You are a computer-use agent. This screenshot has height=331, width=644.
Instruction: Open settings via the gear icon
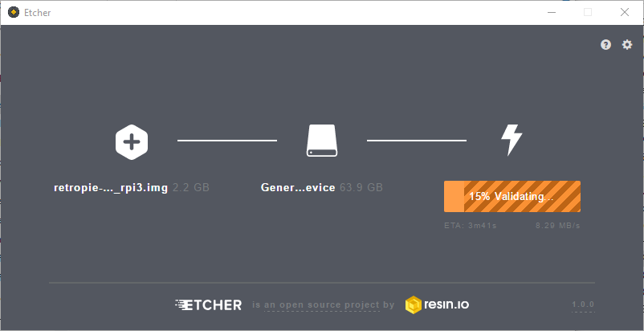point(627,45)
